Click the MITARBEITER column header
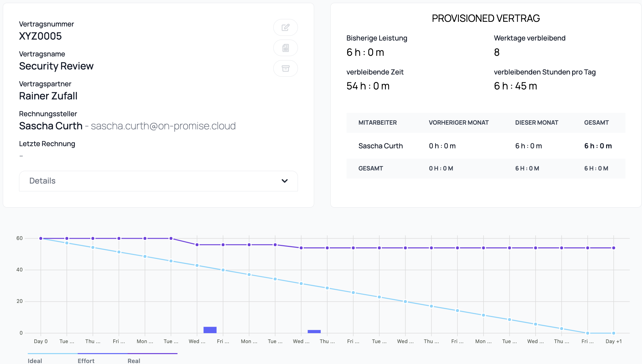This screenshot has width=642, height=364. (377, 123)
